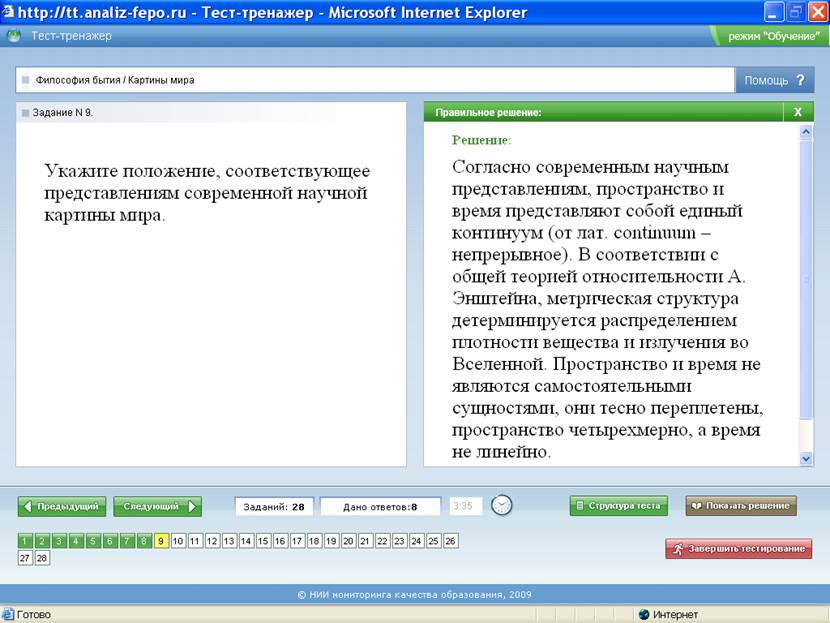Image resolution: width=830 pixels, height=623 pixels.
Task: Jump to question number 27
Action: pos(25,558)
